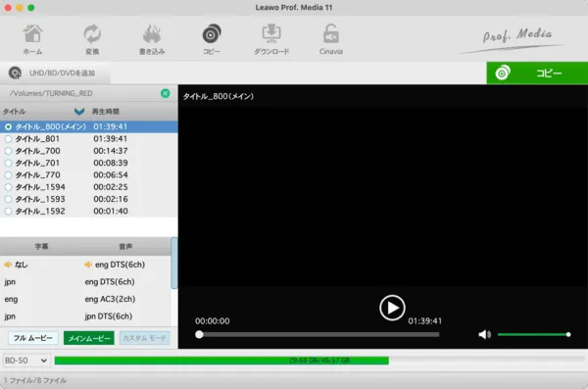Viewport: 588px width, 389px height.
Task: Click duration 00:01:40 of タイトル_1592
Action: pyautogui.click(x=111, y=212)
